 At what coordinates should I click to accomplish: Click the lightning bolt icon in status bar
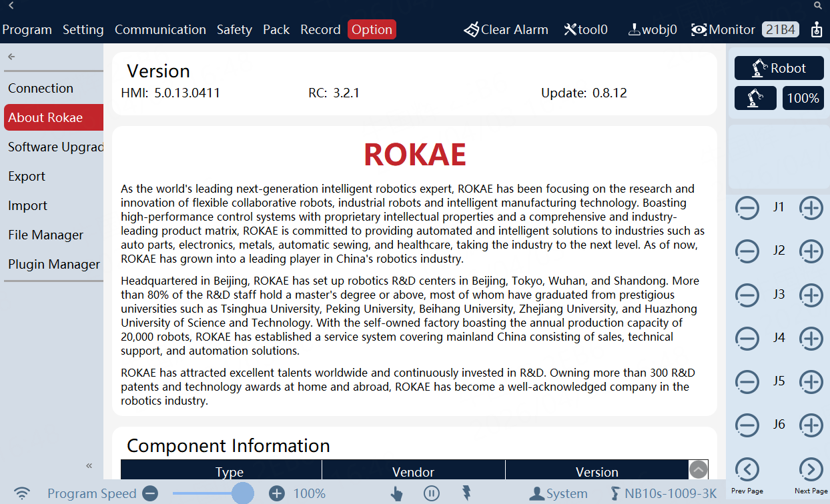tap(466, 493)
